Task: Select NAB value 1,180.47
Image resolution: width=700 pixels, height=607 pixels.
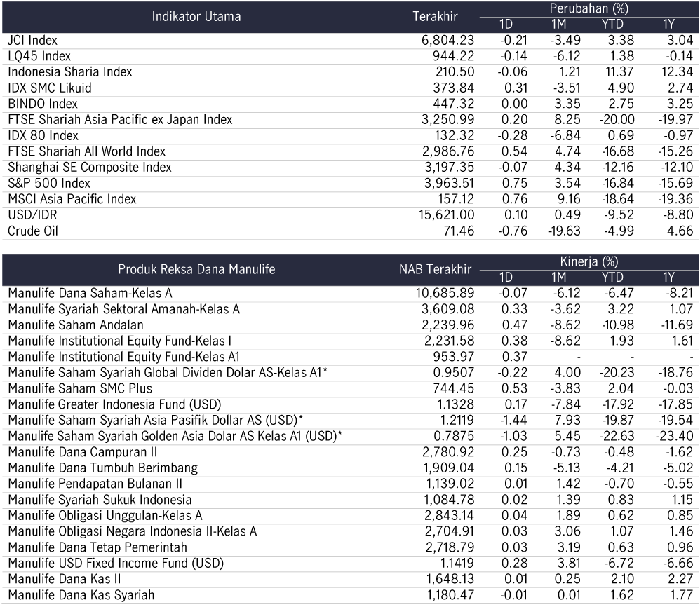Action: (x=450, y=595)
